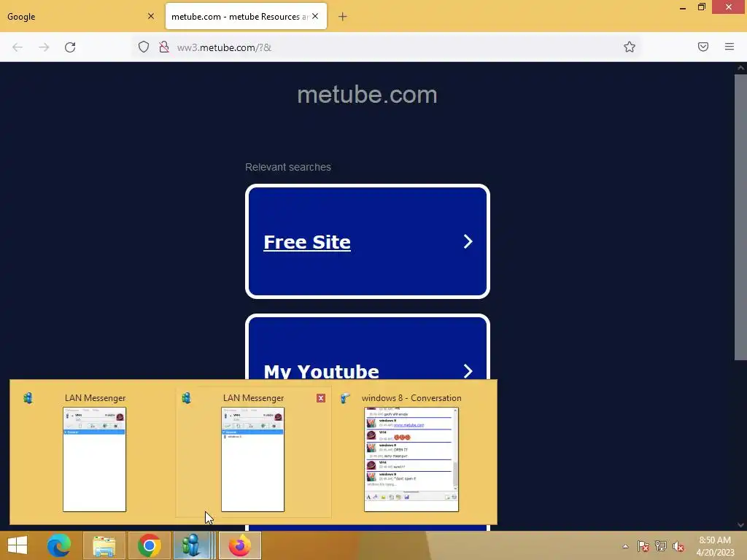
Task: Open File Explorer from taskbar
Action: coord(104,545)
